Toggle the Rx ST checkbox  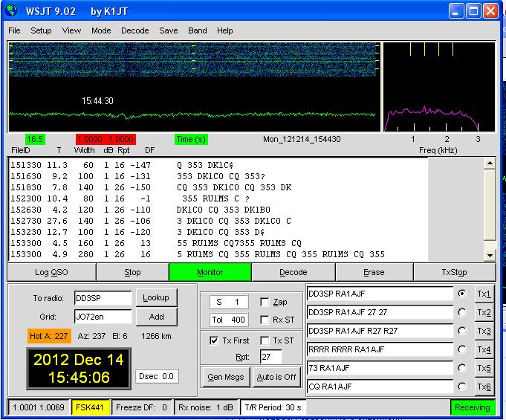265,320
